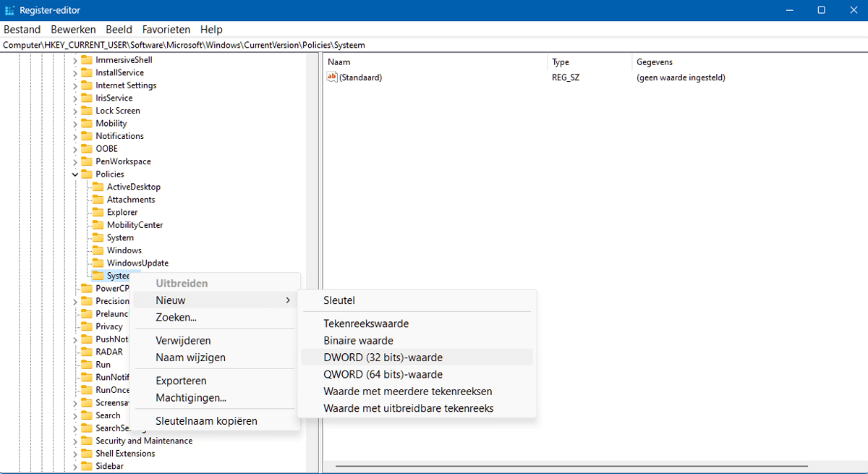Click the ImmersiveShell folder icon
Image resolution: width=868 pixels, height=474 pixels.
point(87,60)
